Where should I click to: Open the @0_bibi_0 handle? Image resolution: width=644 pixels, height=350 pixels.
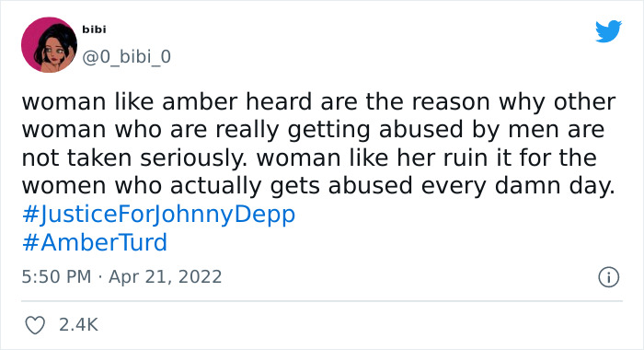click(126, 56)
